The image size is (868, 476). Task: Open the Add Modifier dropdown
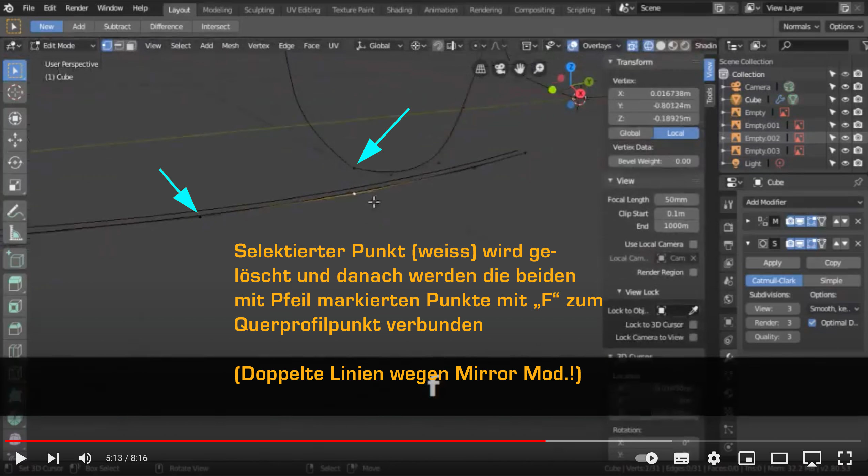(x=803, y=202)
